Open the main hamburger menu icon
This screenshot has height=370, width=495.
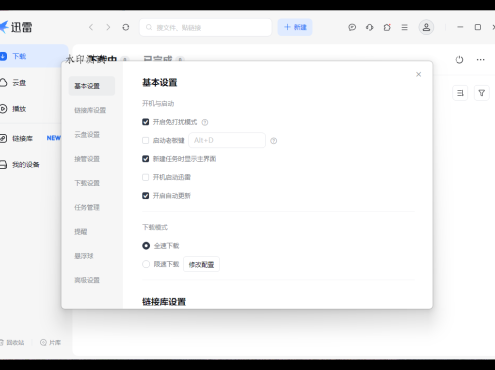click(x=404, y=27)
